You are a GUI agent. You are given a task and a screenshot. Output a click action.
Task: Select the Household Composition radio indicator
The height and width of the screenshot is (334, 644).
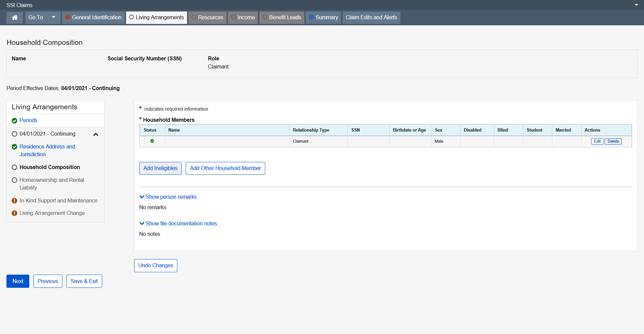tap(14, 167)
